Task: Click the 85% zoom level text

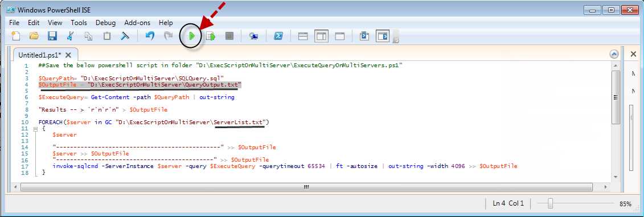Action: [626, 203]
